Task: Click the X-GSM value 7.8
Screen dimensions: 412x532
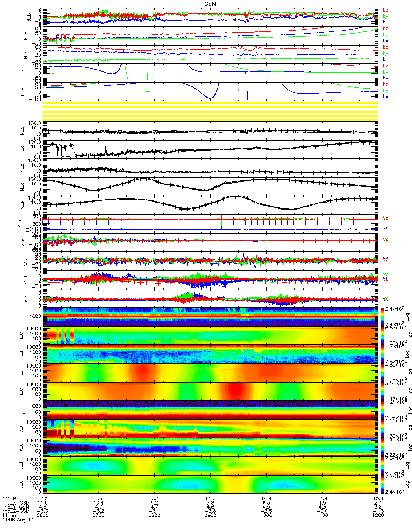Action: [210, 502]
